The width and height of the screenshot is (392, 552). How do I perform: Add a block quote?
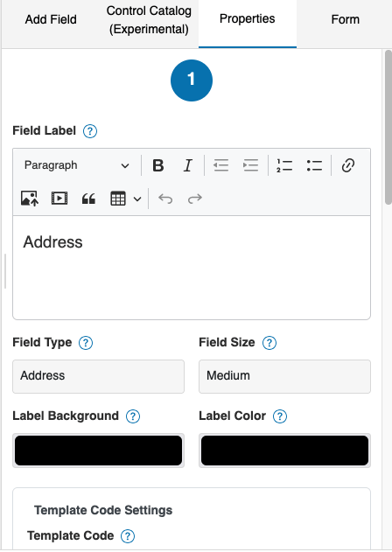pyautogui.click(x=88, y=199)
